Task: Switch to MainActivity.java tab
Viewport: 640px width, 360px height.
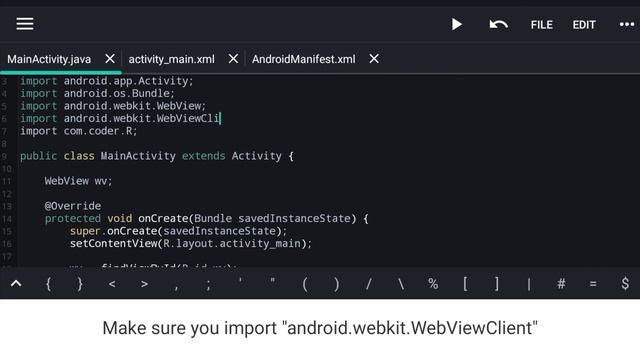Action: (49, 59)
